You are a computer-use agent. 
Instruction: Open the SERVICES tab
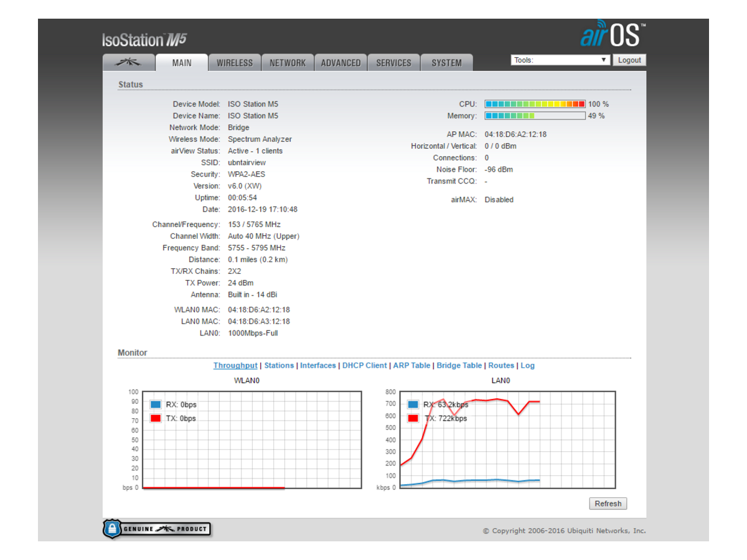tap(393, 63)
